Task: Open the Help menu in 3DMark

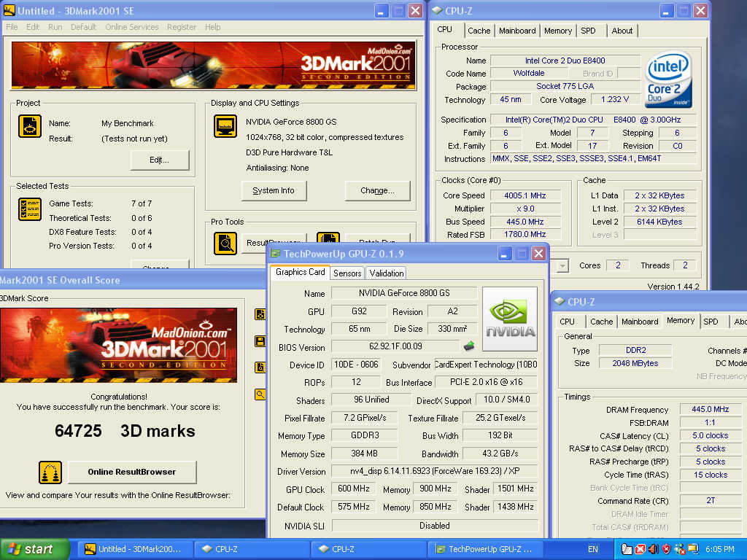Action: pos(212,27)
